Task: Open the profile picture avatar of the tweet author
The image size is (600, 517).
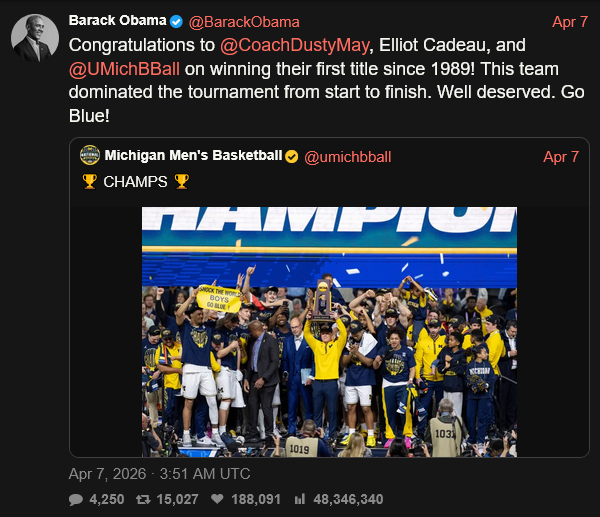Action: (x=34, y=38)
